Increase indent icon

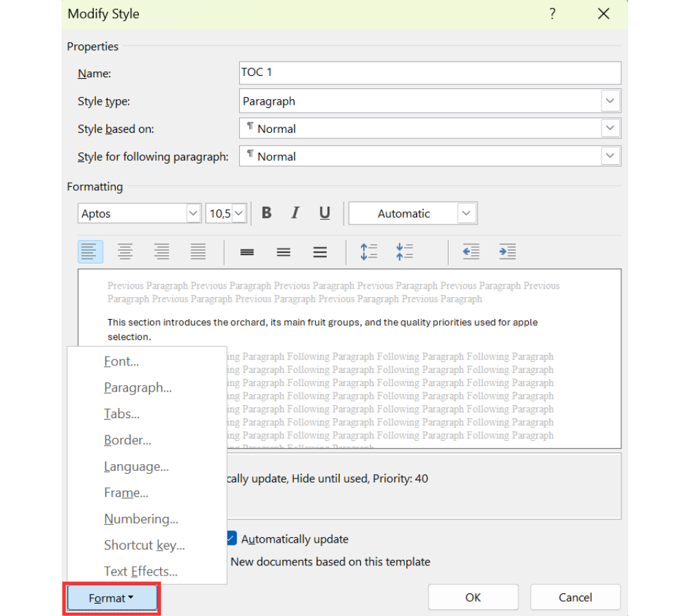coord(508,252)
